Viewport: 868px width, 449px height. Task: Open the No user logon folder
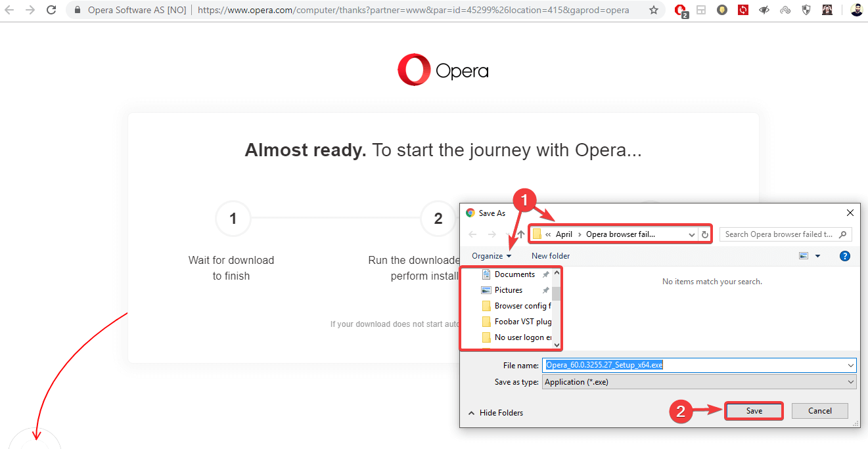pyautogui.click(x=516, y=337)
